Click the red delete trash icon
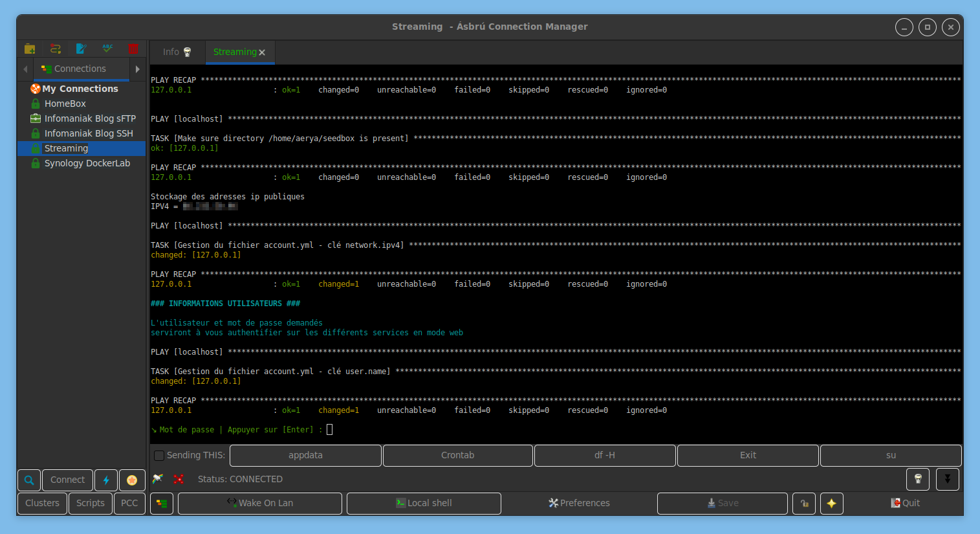Screen dimensions: 980x534 (x=133, y=49)
